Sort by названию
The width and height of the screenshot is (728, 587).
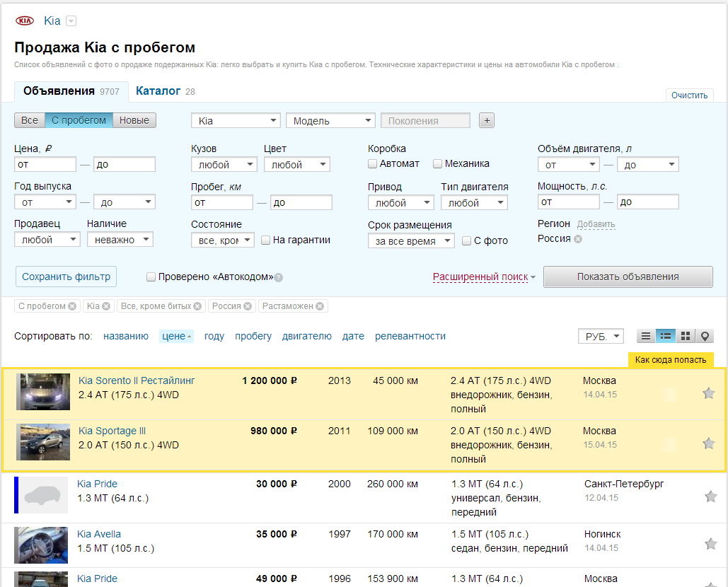126,336
